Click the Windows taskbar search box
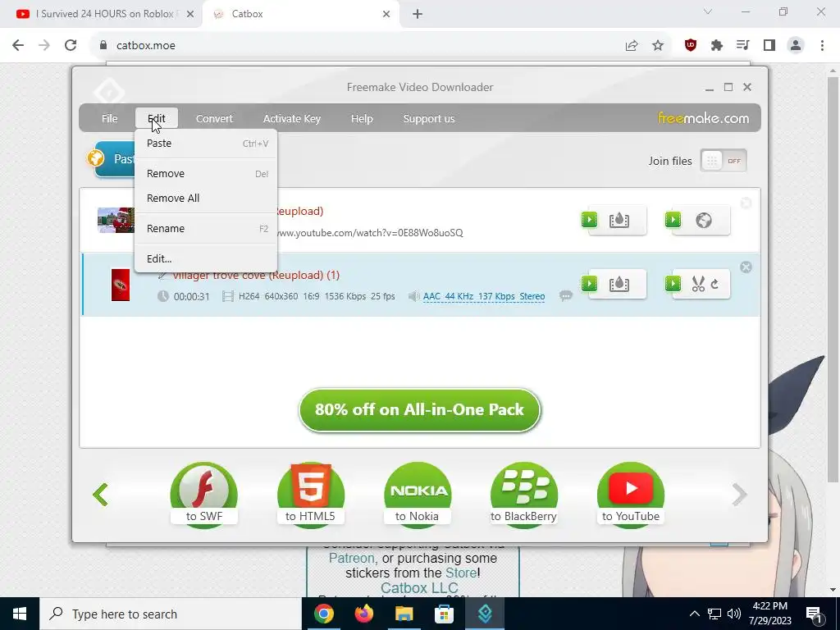Screen dimensions: 840x630 [x=171, y=614]
